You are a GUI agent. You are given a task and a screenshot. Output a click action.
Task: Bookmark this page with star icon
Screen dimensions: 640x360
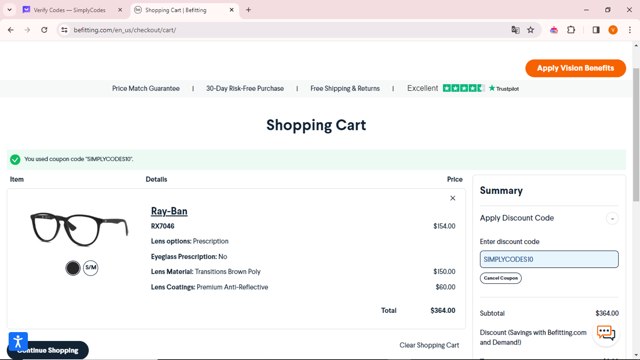(530, 30)
